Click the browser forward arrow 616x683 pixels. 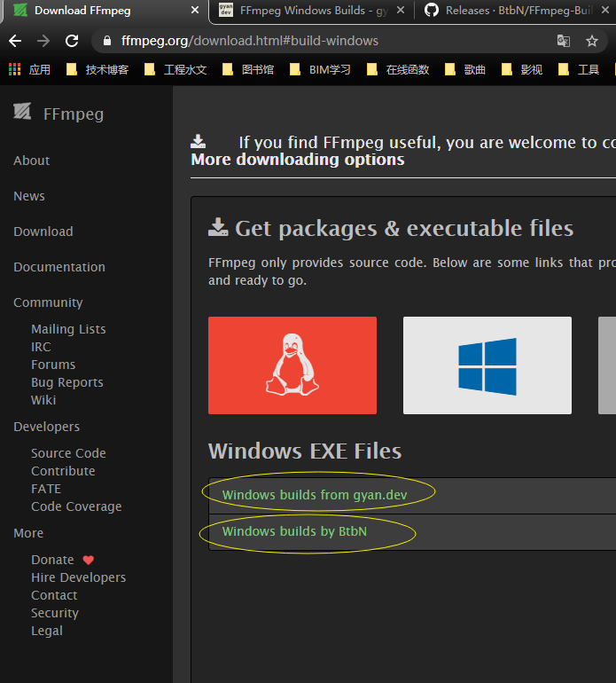(43, 41)
